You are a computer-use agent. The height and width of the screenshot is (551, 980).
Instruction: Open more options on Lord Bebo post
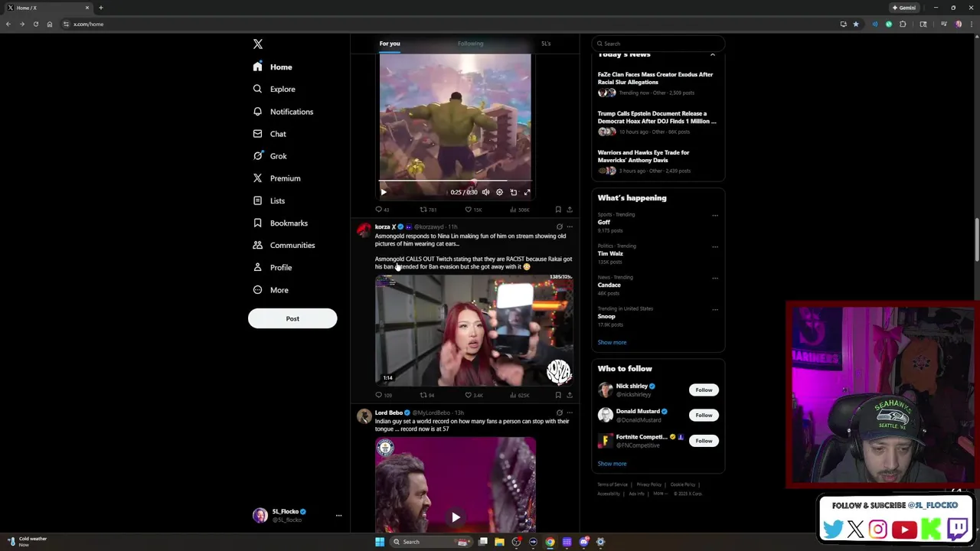(x=569, y=412)
